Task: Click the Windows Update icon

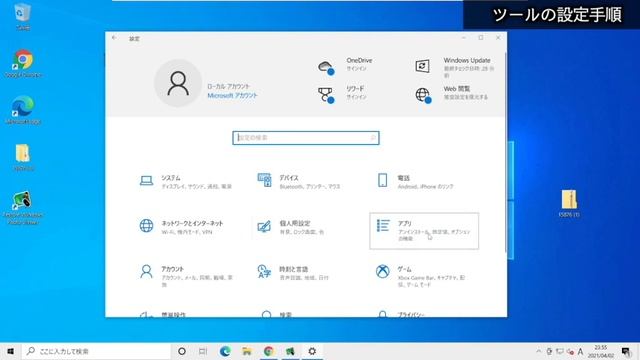Action: coord(422,66)
